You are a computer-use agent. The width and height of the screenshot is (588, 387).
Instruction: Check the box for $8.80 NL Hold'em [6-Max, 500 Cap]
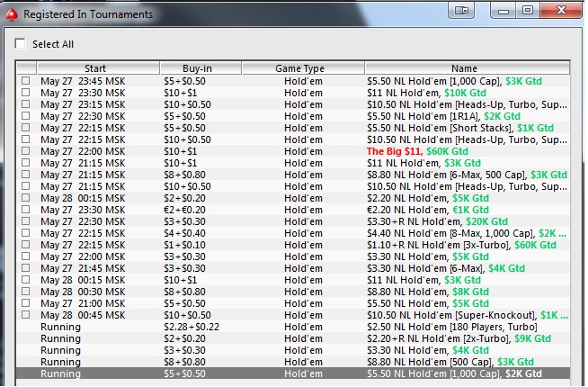(25, 175)
